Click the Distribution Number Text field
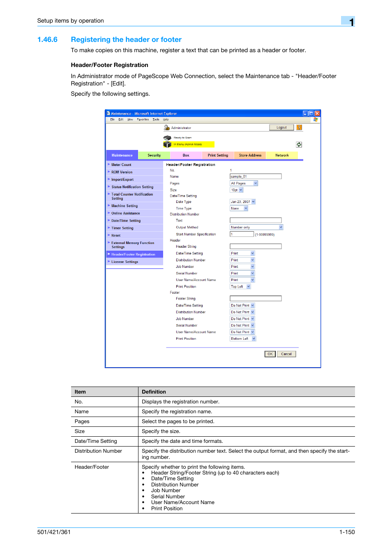 click(x=256, y=220)
